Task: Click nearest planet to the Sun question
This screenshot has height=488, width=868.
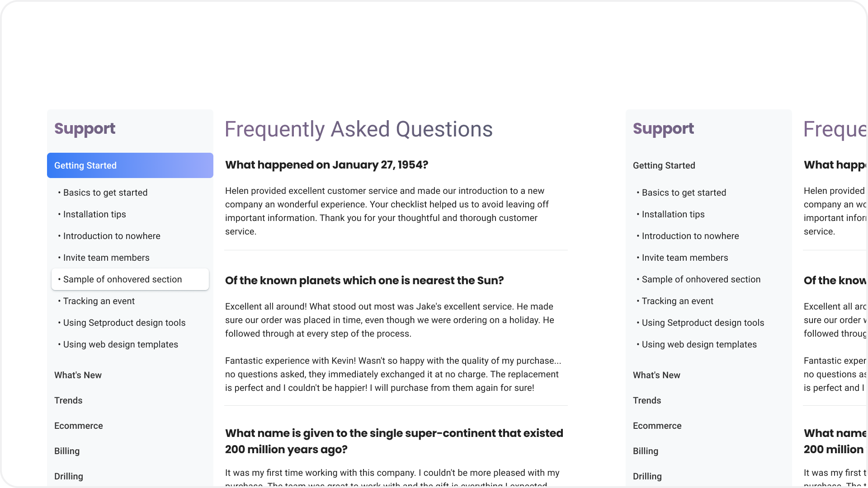Action: pyautogui.click(x=364, y=280)
